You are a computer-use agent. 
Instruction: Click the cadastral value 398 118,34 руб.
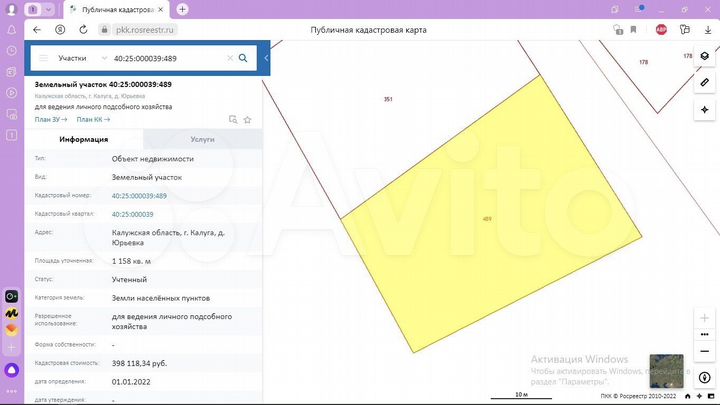(x=139, y=363)
